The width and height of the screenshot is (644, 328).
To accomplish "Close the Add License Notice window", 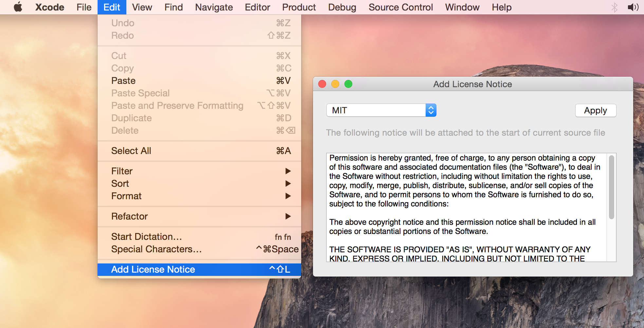I will coord(322,84).
